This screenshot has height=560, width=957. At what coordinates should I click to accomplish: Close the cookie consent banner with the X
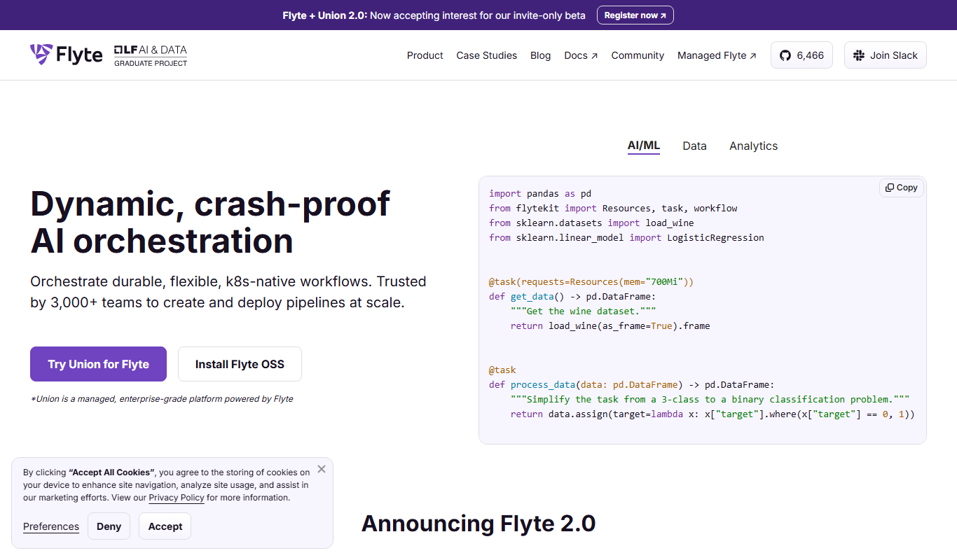(321, 469)
